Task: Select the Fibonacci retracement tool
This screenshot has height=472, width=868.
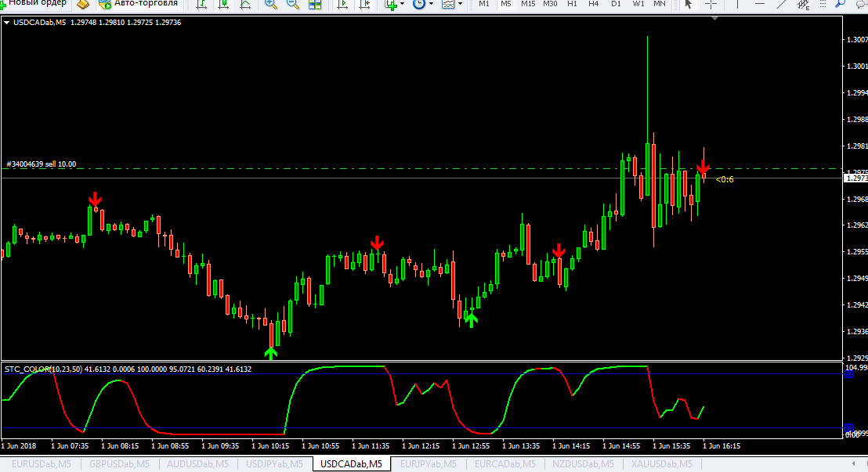Action: [823, 5]
